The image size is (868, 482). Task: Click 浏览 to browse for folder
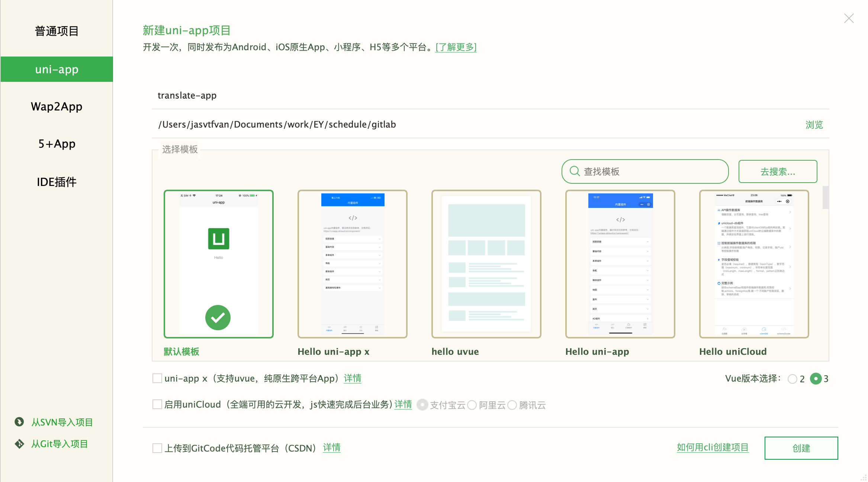[814, 125]
